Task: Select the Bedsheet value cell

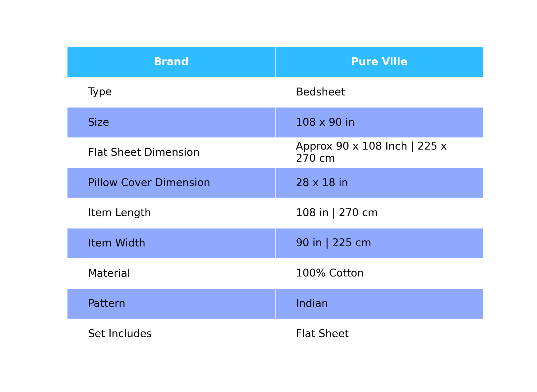Action: pos(379,92)
